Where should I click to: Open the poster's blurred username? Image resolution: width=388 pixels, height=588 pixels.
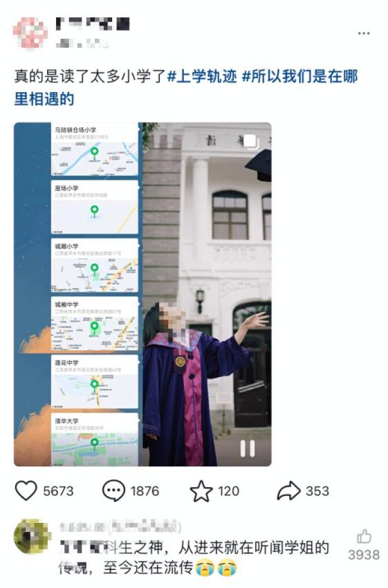(x=93, y=24)
